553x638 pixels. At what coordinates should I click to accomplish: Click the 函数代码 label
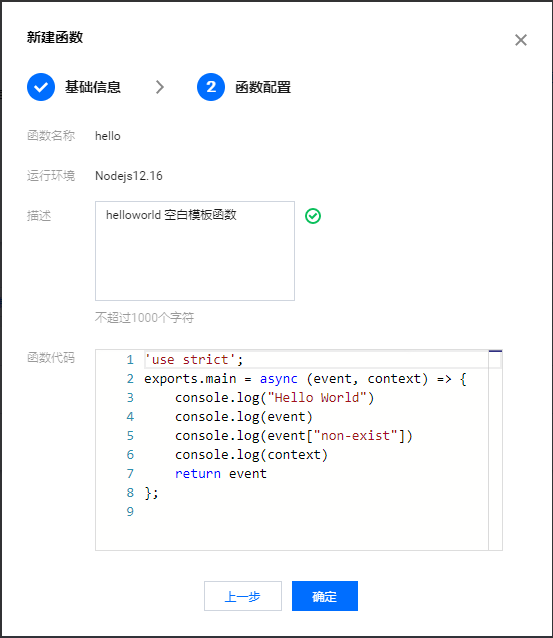coord(51,358)
